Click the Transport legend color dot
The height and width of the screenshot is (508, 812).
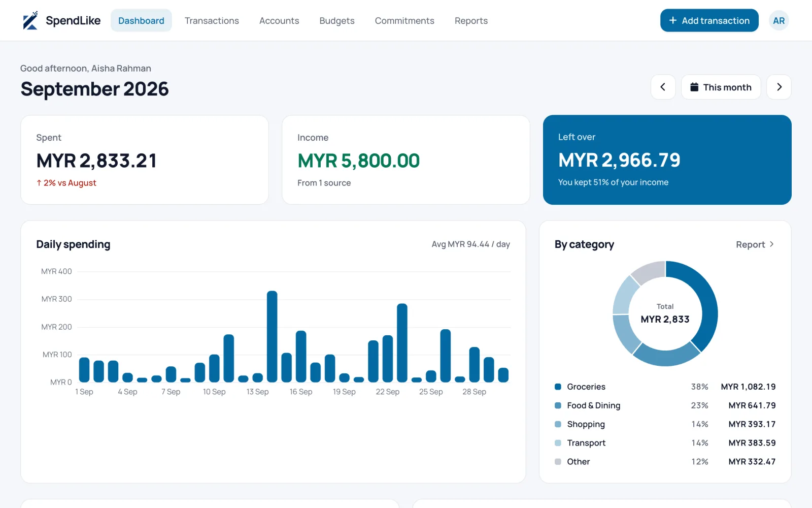tap(558, 443)
